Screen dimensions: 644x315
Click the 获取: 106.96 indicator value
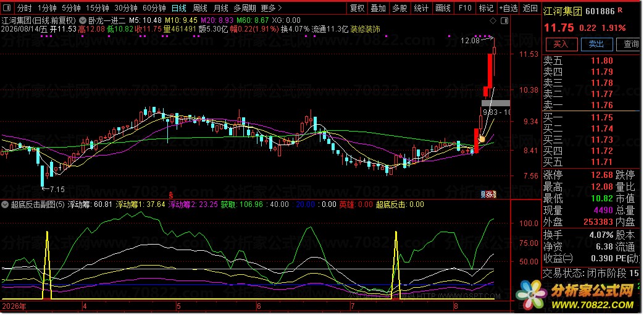coord(243,204)
